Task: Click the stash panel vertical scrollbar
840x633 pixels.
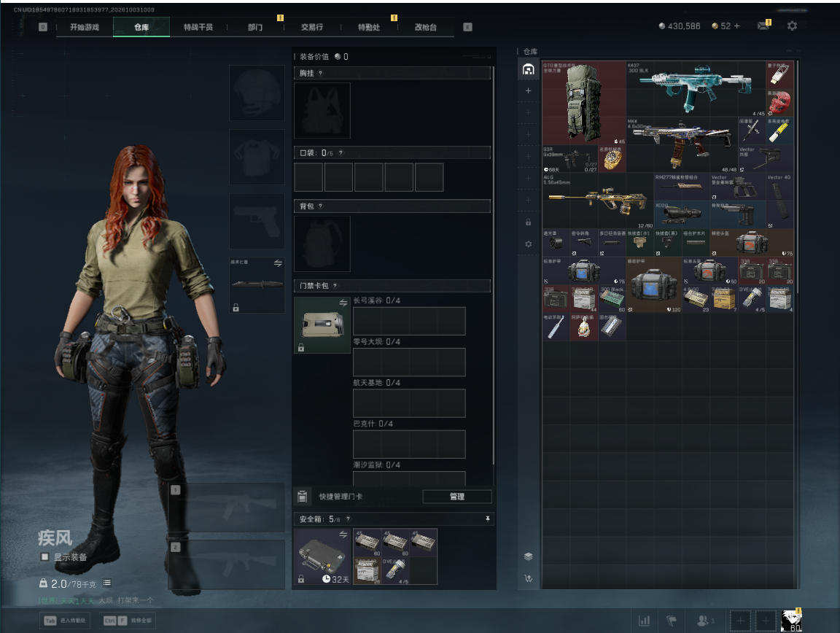Action: 796,177
